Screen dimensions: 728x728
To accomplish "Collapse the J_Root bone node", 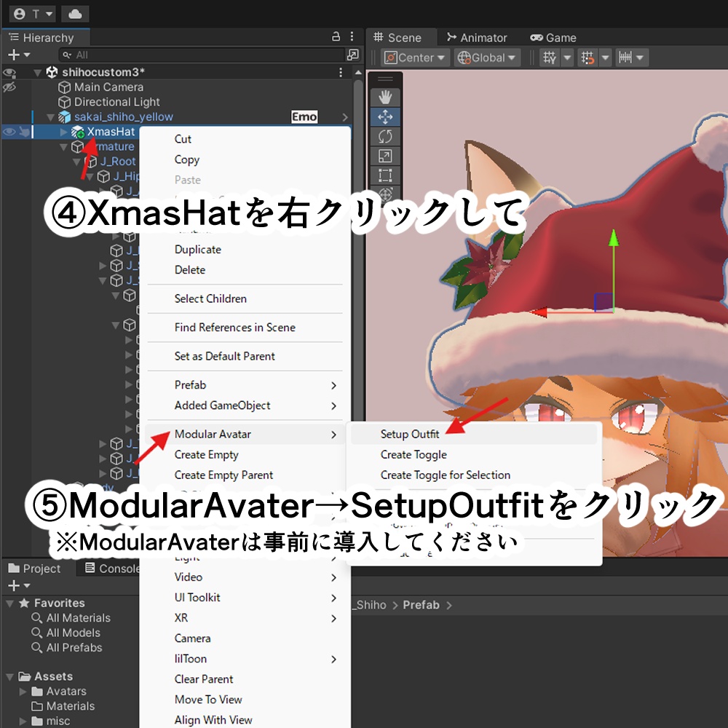I will [76, 162].
